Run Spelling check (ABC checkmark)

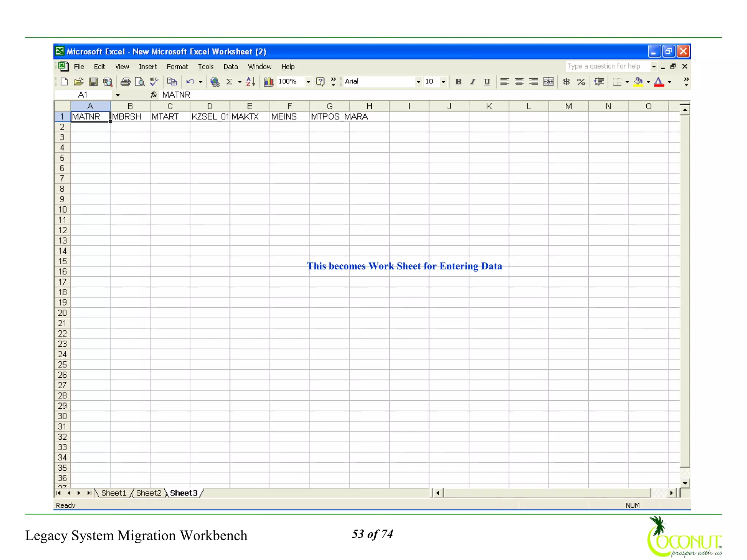point(154,82)
